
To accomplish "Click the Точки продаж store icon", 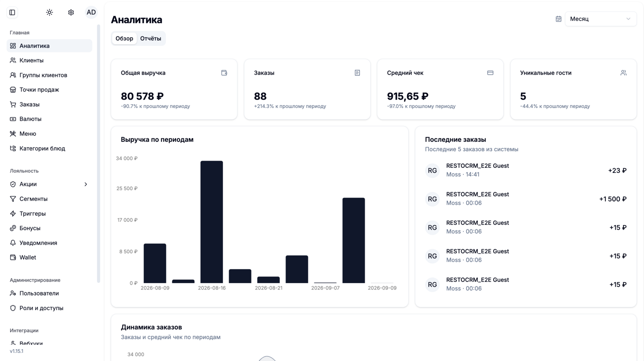I will [13, 90].
